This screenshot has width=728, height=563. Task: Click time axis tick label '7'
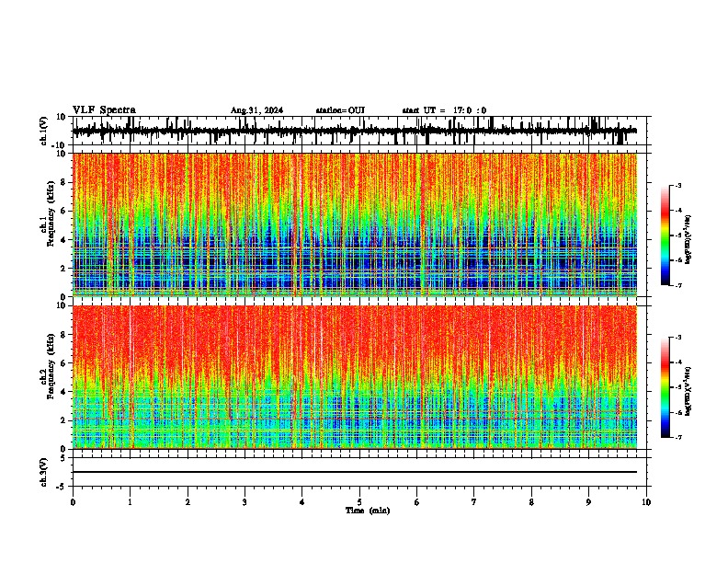474,502
